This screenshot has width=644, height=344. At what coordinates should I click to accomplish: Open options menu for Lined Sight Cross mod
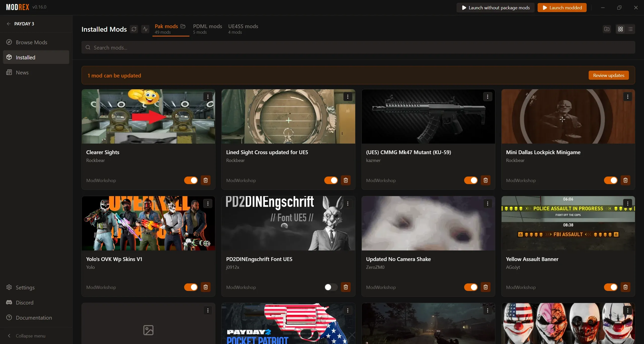tap(348, 97)
